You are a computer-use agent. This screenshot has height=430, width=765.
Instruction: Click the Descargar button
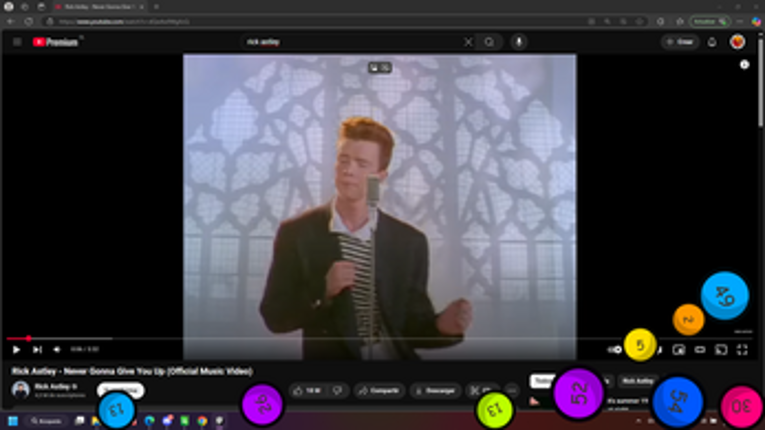pyautogui.click(x=435, y=390)
